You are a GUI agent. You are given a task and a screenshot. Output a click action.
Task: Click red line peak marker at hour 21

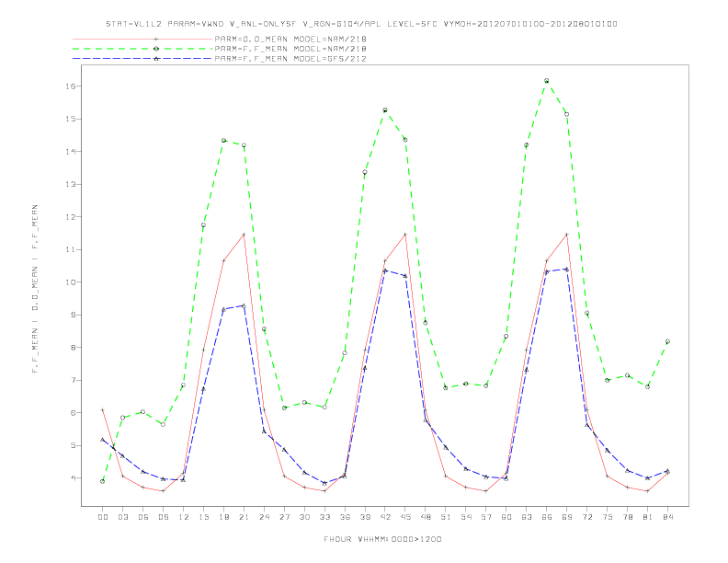(244, 235)
